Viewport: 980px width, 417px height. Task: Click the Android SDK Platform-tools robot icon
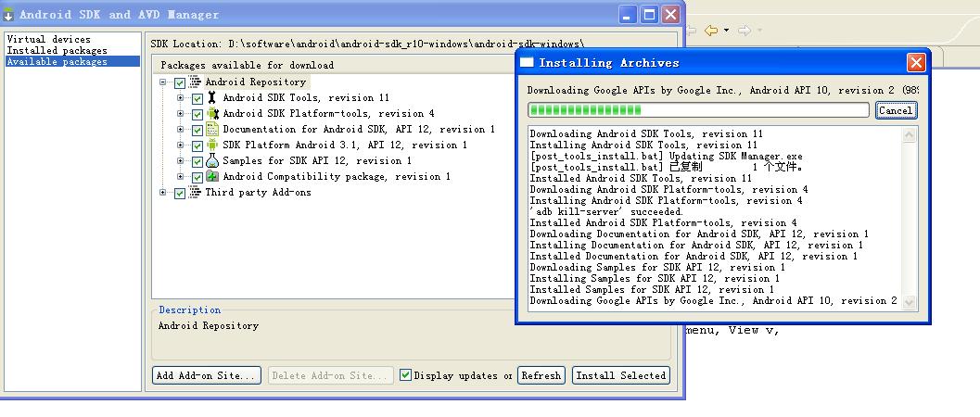click(x=212, y=114)
